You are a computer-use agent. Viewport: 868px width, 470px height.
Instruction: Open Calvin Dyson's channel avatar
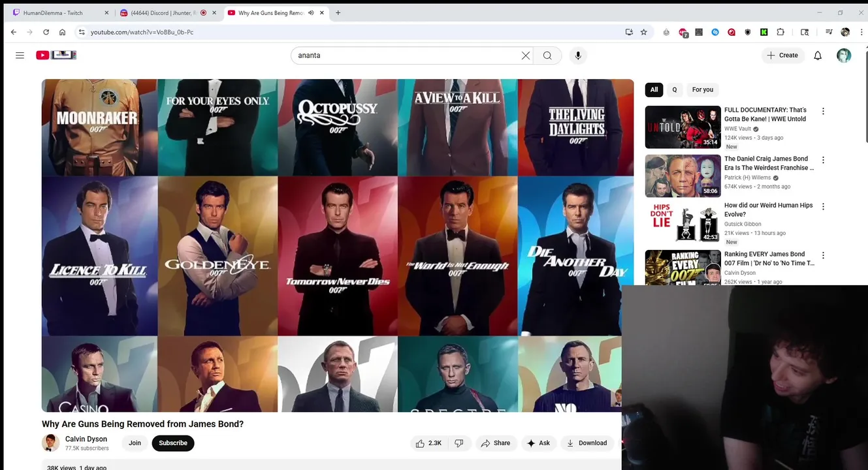(50, 443)
